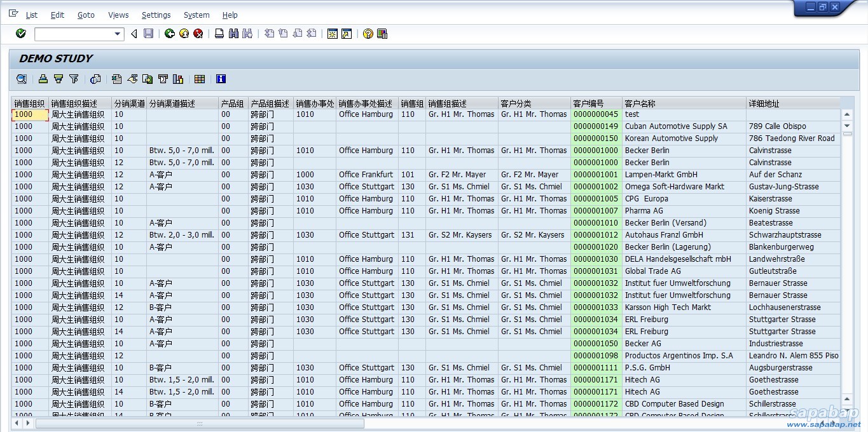Select the 详细地址 column header
Image resolution: width=868 pixels, height=432 pixels.
point(793,104)
